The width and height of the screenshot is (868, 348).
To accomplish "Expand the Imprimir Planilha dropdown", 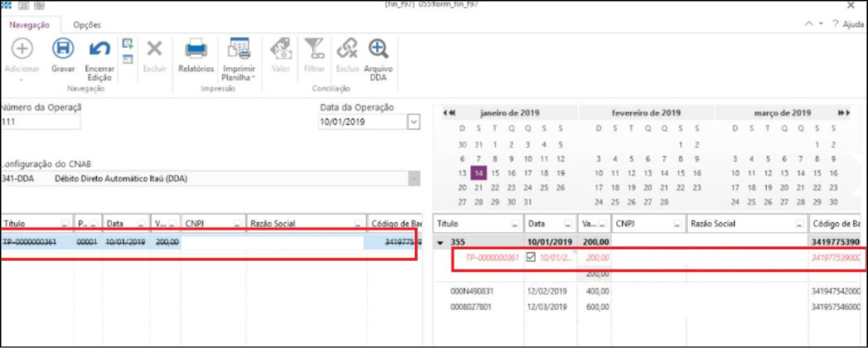I will (253, 78).
